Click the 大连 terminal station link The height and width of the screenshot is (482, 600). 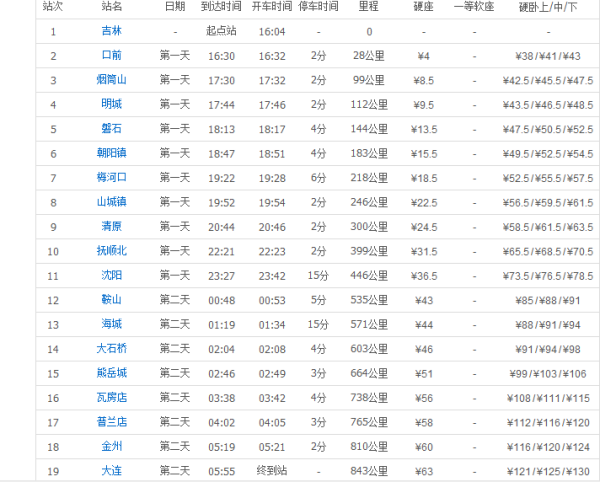112,470
